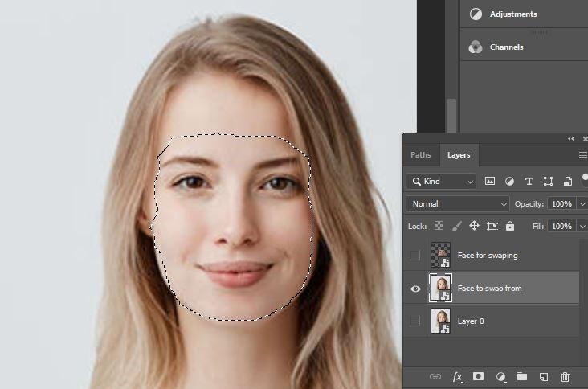Expand the Opacity slider dropdown

[x=582, y=203]
